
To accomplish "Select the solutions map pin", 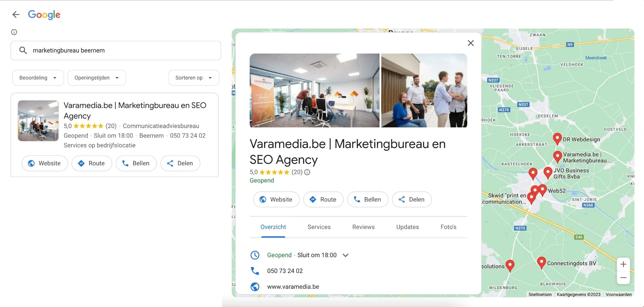I will tap(510, 265).
